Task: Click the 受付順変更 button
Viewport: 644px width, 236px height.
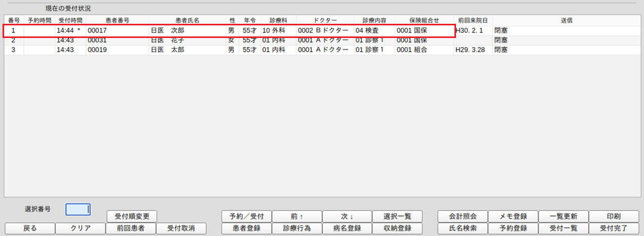Action: [x=132, y=216]
